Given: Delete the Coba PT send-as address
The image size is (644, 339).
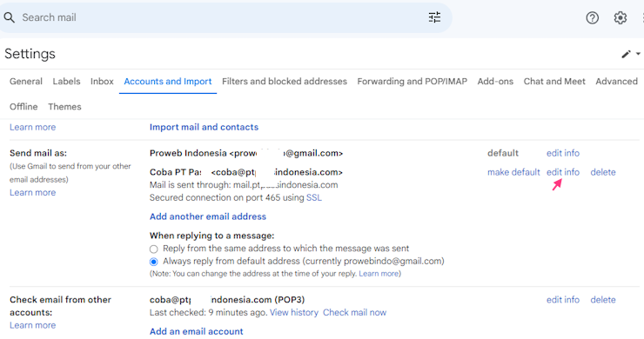Looking at the screenshot, I should 603,172.
